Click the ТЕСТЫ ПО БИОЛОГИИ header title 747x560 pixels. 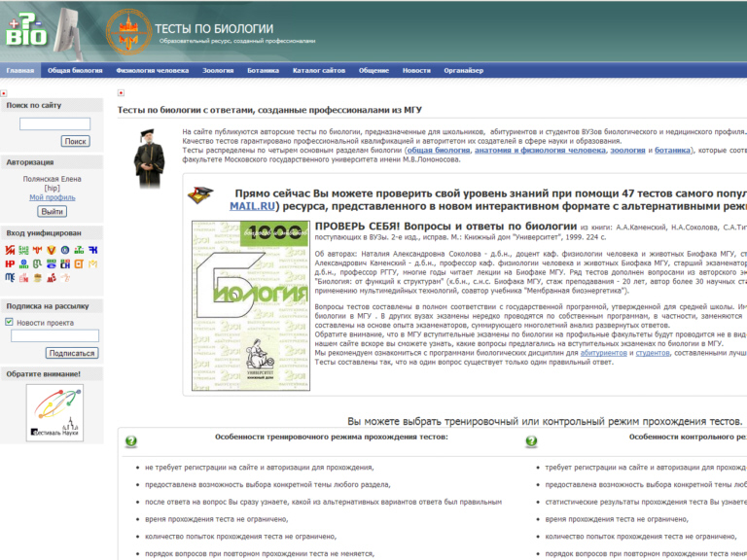coord(214,28)
